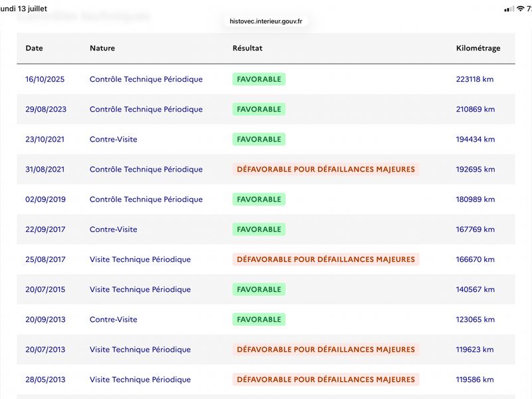Tap the date lundi 13 juillet in status bar
This screenshot has height=399, width=532.
(23, 9)
